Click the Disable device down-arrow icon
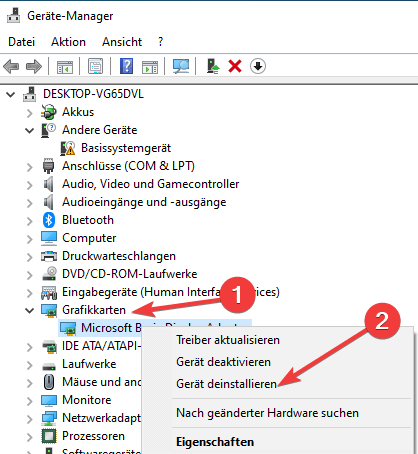Image resolution: width=418 pixels, height=454 pixels. tap(258, 66)
